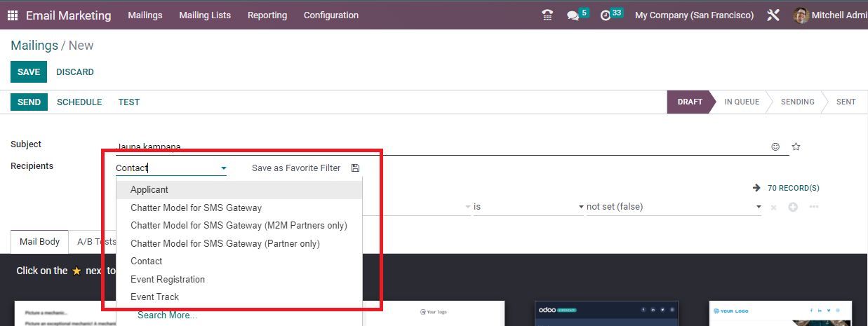Open the phone/VoIP icon in top bar
The height and width of the screenshot is (326, 868).
coord(547,15)
